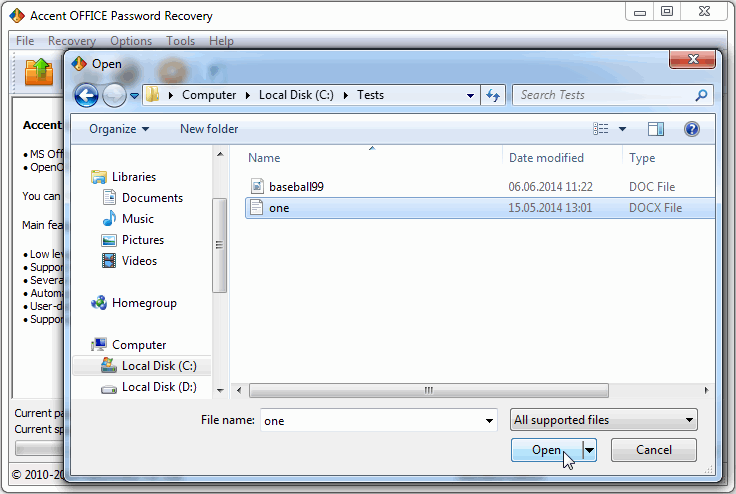Click Local Disk (C:) in the breadcrumb
736x494 pixels.
click(x=296, y=95)
